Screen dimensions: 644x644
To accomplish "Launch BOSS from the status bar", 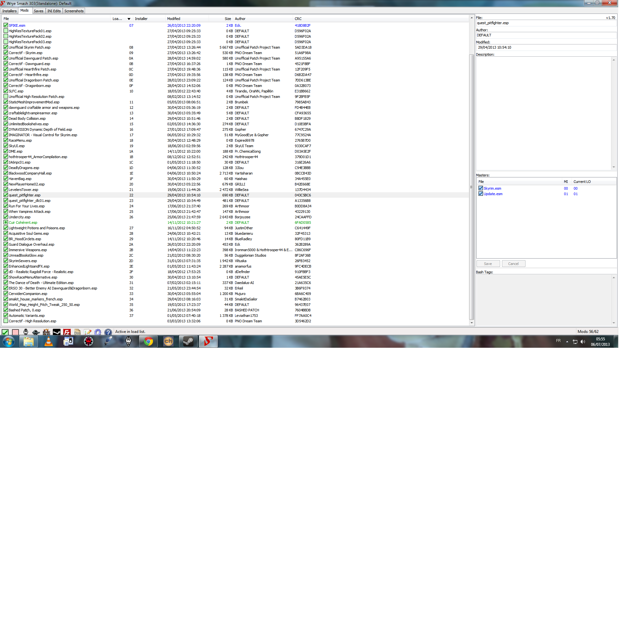I will [x=46, y=332].
